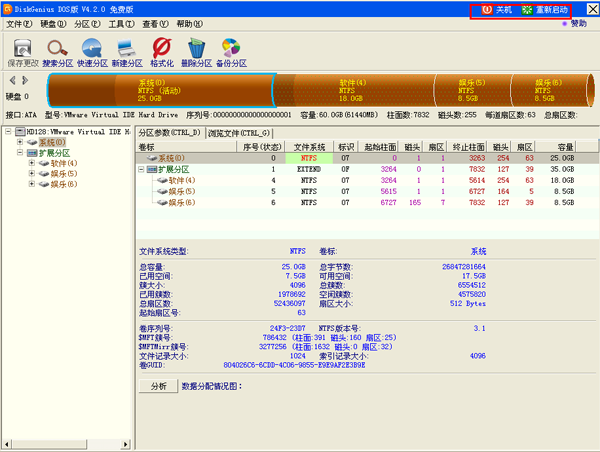
Task: Click 软件(4) row in partition table
Action: [x=367, y=180]
